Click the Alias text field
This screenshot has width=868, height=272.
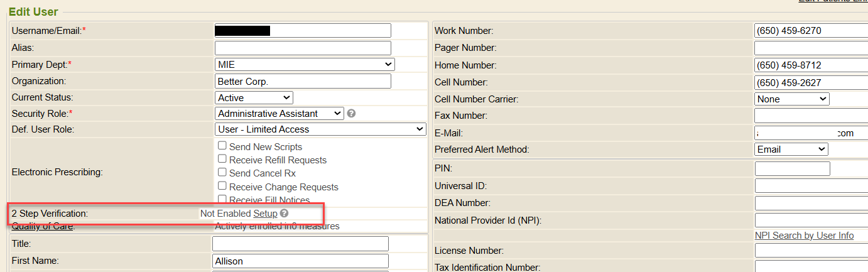pyautogui.click(x=303, y=48)
